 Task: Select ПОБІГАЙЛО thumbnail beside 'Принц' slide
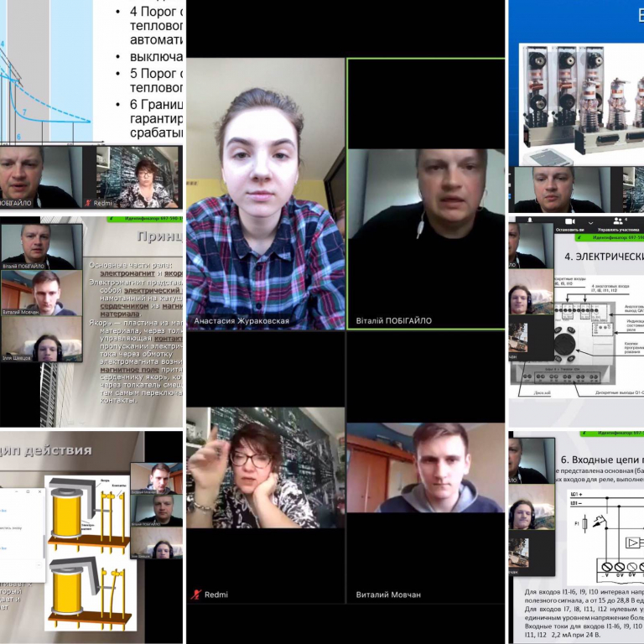pos(41,247)
